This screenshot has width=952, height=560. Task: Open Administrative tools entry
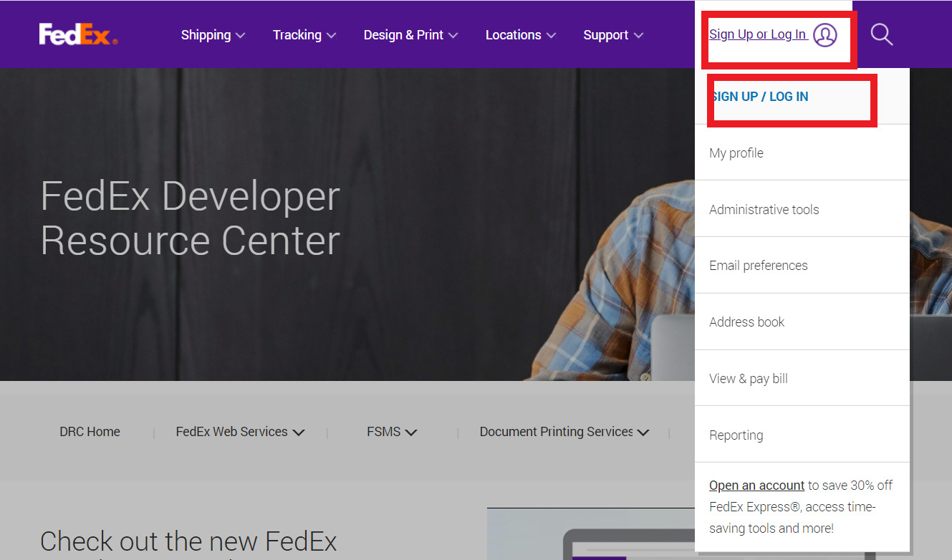click(802, 209)
